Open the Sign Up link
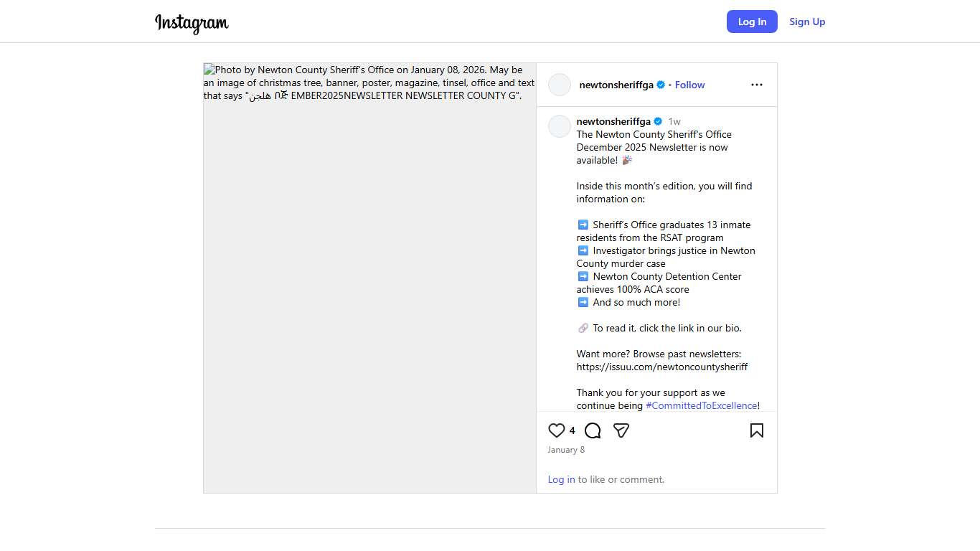The height and width of the screenshot is (551, 980). [807, 22]
